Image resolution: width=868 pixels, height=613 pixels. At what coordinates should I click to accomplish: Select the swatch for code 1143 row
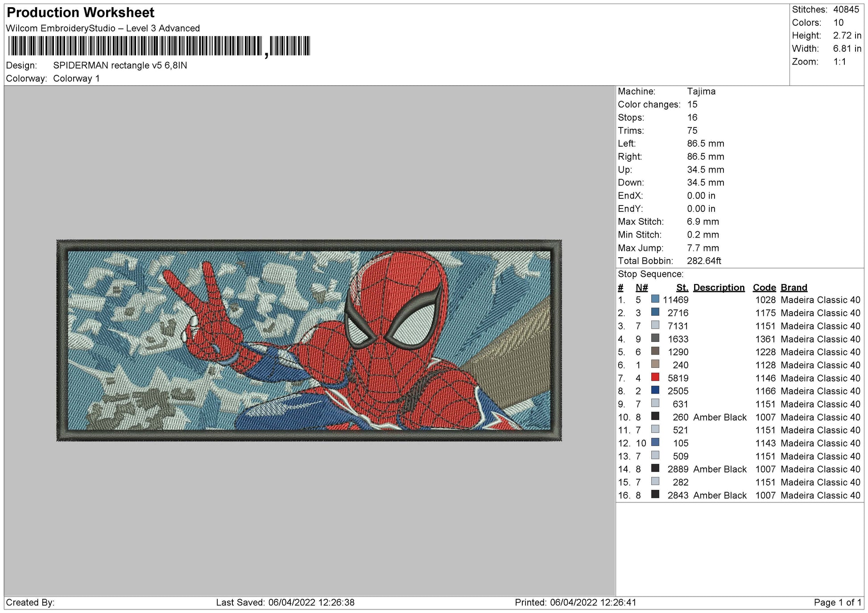655,443
